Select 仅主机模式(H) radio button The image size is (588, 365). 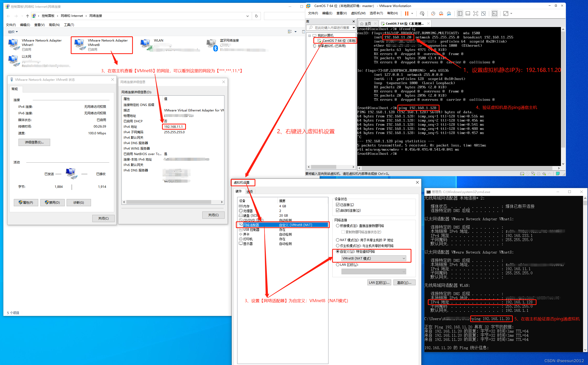coord(338,246)
